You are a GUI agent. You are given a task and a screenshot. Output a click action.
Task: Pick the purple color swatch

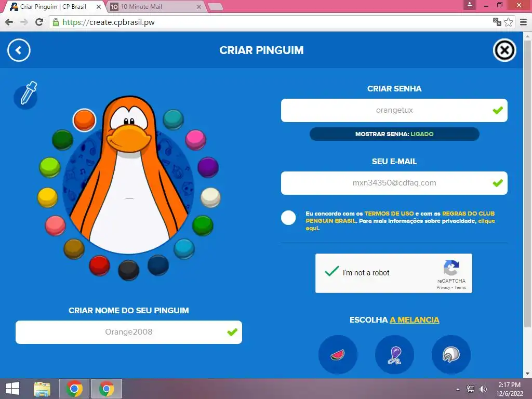pyautogui.click(x=208, y=167)
